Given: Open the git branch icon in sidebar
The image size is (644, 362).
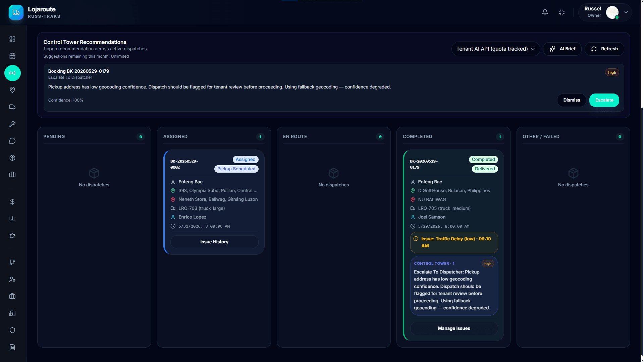Looking at the screenshot, I should (12, 262).
